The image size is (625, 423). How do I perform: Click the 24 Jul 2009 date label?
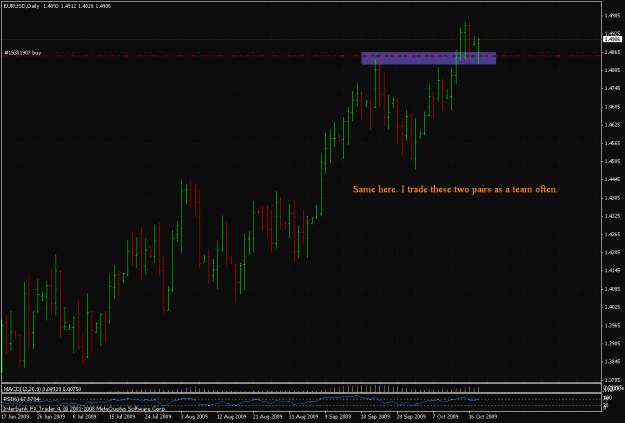[158, 417]
